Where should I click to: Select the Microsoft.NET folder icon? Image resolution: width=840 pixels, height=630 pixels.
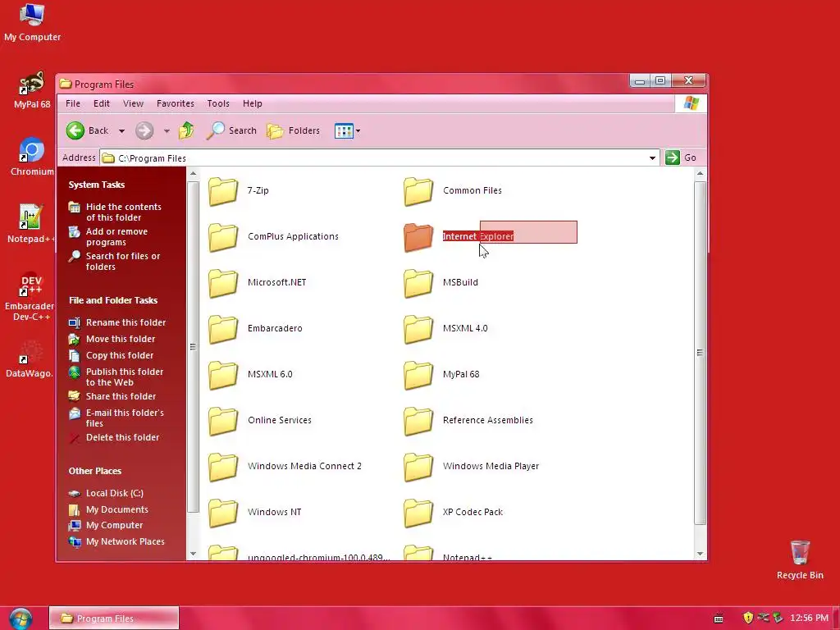click(223, 283)
